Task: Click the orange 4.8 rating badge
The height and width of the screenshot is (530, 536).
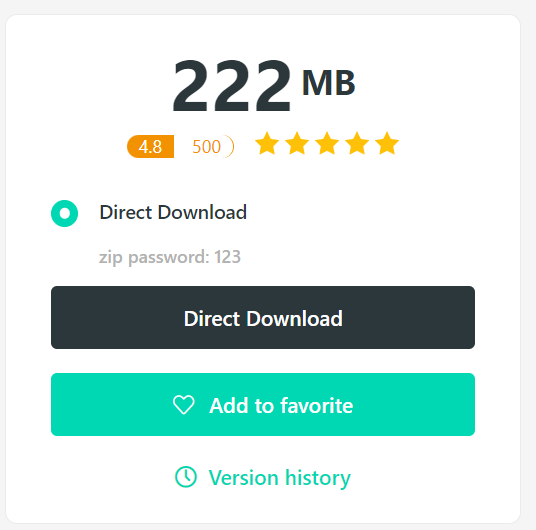Action: (150, 147)
